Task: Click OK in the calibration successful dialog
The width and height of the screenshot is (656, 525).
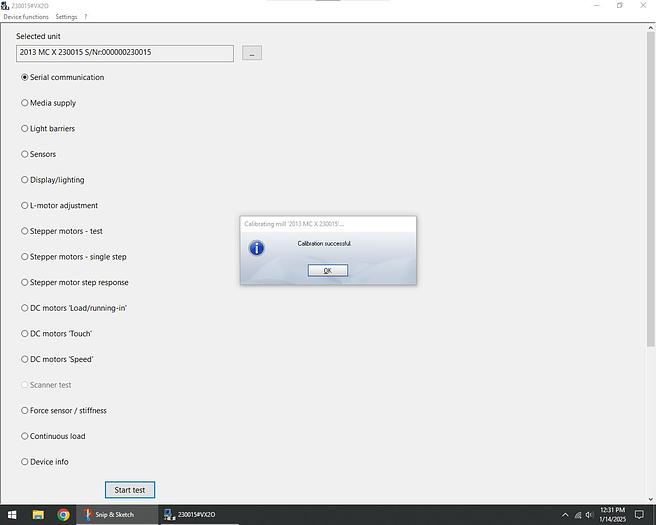Action: click(327, 271)
